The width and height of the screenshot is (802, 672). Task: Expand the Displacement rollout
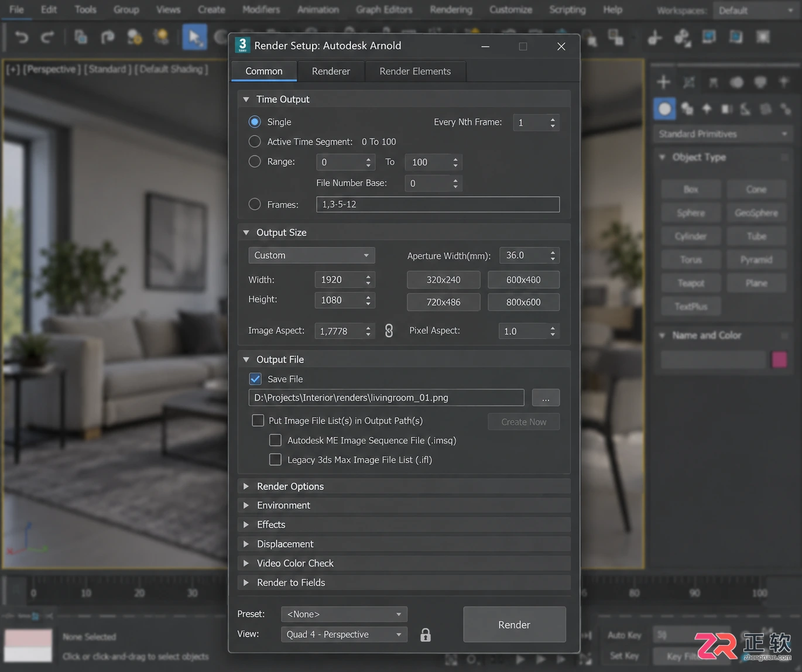[404, 544]
